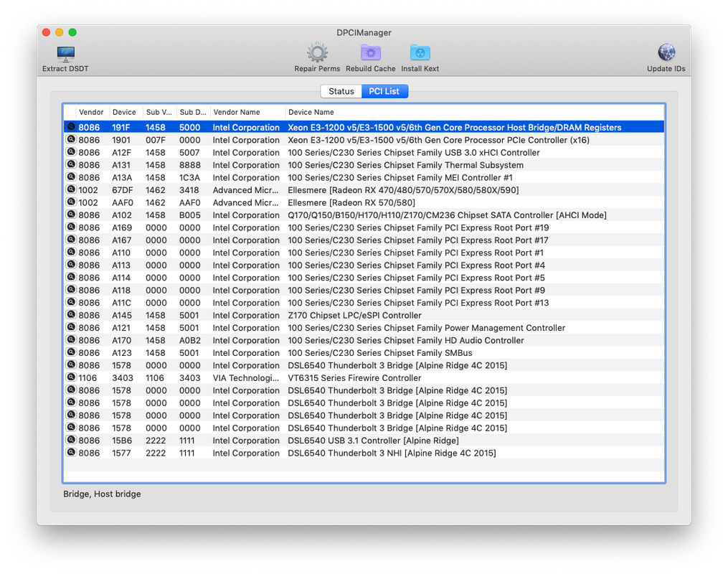Click the lookup icon on the A145 row

pos(71,315)
